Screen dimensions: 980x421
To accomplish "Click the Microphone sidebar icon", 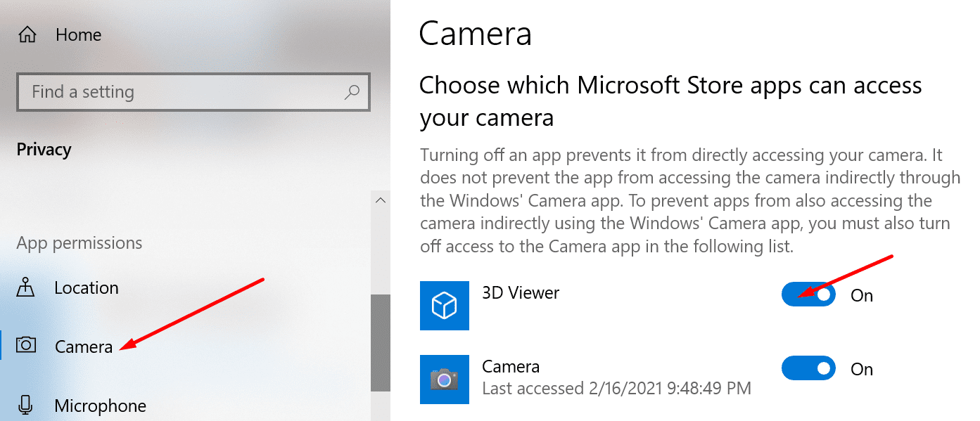I will click(x=26, y=406).
